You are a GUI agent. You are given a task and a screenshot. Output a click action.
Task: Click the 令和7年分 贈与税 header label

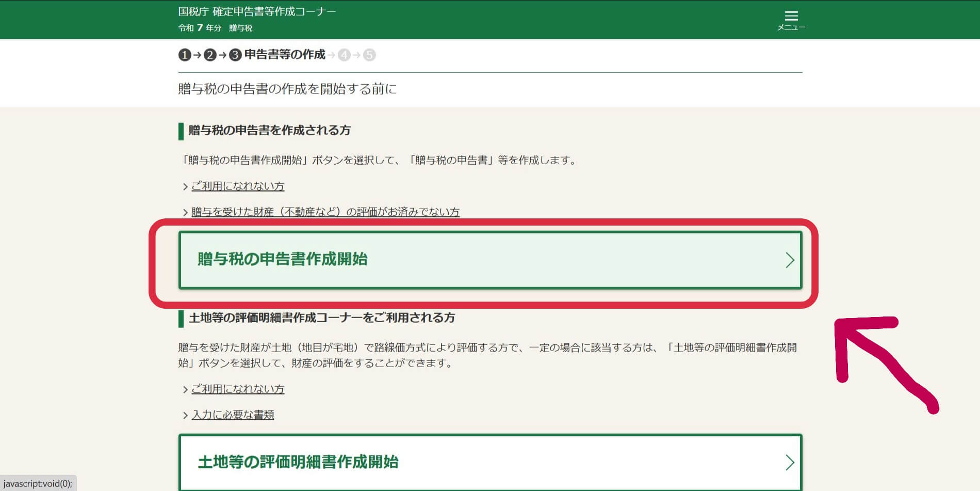pos(215,28)
